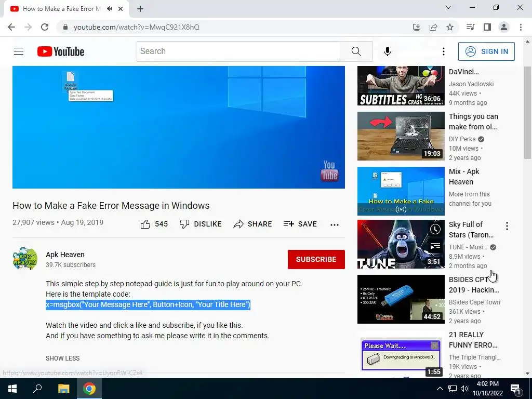The height and width of the screenshot is (399, 532).
Task: Open Chrome profile avatar
Action: tap(504, 27)
